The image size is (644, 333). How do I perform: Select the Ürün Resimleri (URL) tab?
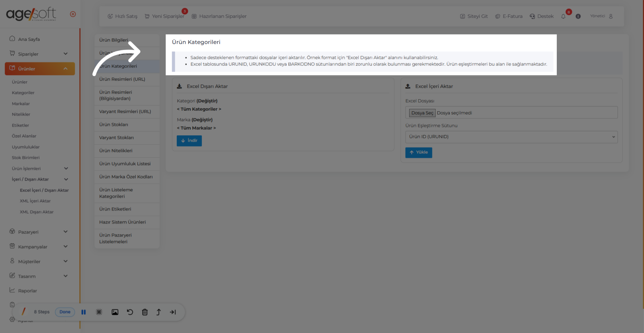click(127, 79)
